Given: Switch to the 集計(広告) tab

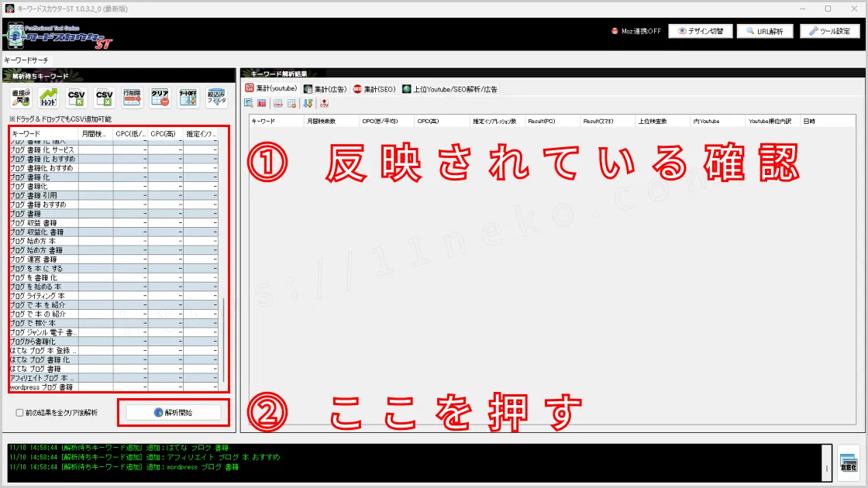Looking at the screenshot, I should pos(326,88).
